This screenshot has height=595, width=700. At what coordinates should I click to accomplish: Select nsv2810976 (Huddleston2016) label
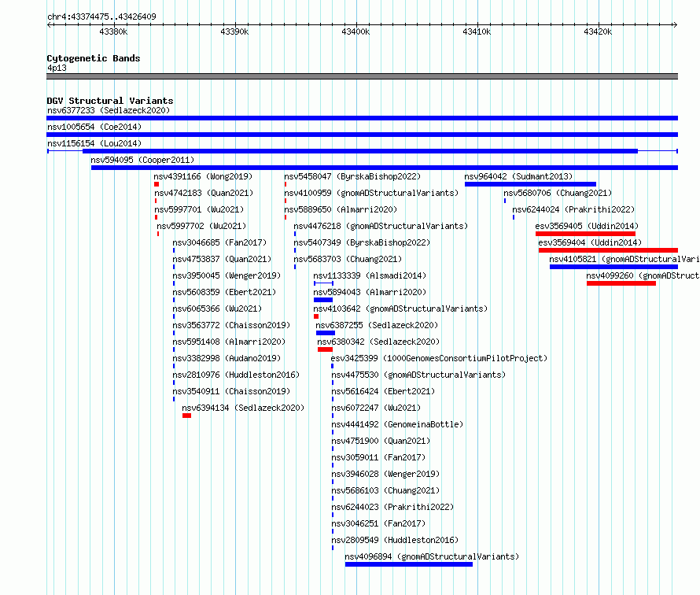coord(236,375)
